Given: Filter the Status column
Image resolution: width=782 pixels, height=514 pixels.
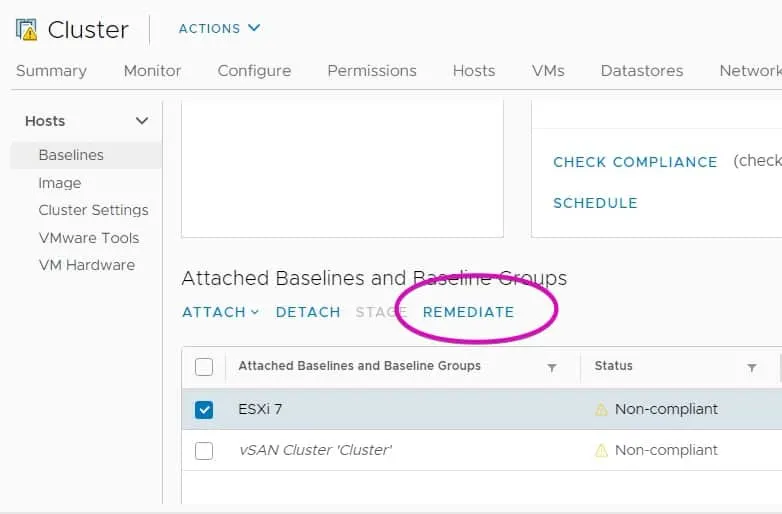Looking at the screenshot, I should coord(752,367).
